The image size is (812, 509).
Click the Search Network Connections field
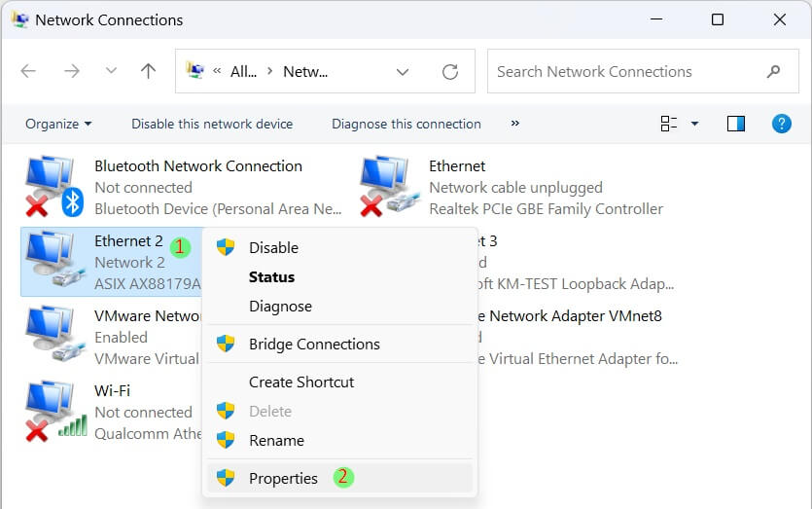(622, 72)
